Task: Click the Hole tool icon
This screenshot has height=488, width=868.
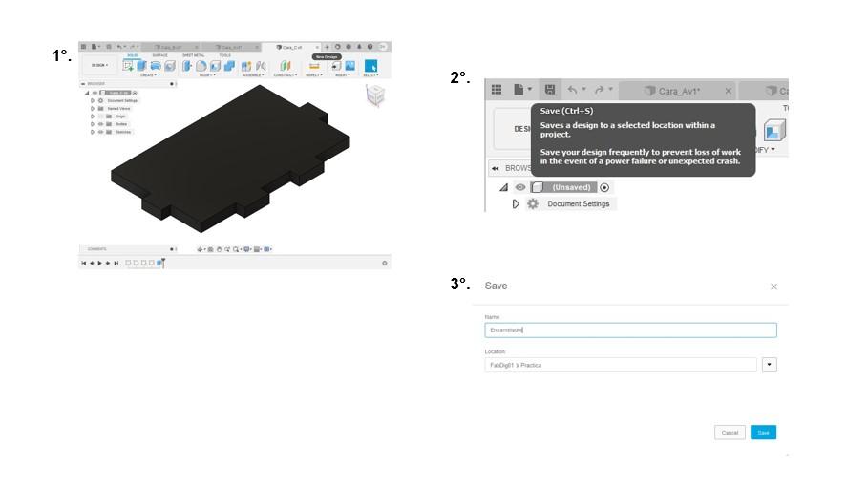Action: point(170,66)
